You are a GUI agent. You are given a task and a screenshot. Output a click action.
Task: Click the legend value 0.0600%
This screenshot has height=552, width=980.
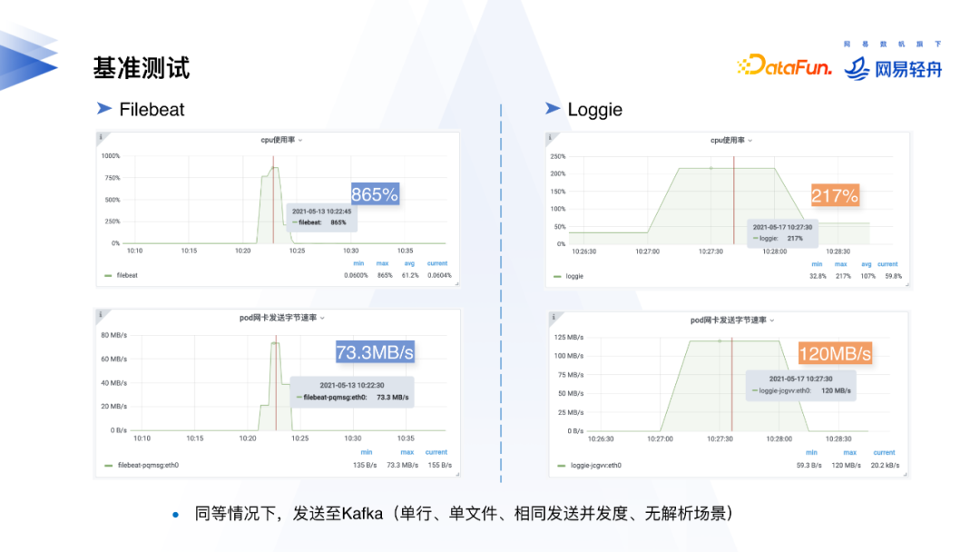pyautogui.click(x=356, y=275)
